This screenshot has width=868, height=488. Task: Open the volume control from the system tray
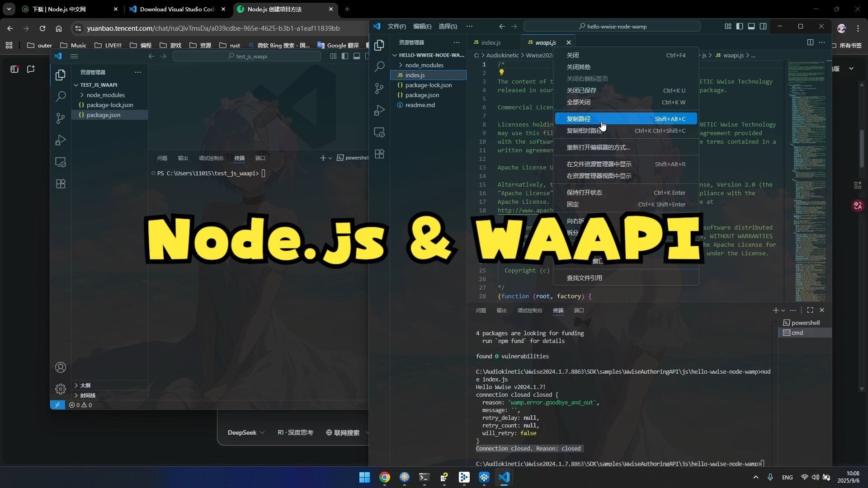[816, 477]
